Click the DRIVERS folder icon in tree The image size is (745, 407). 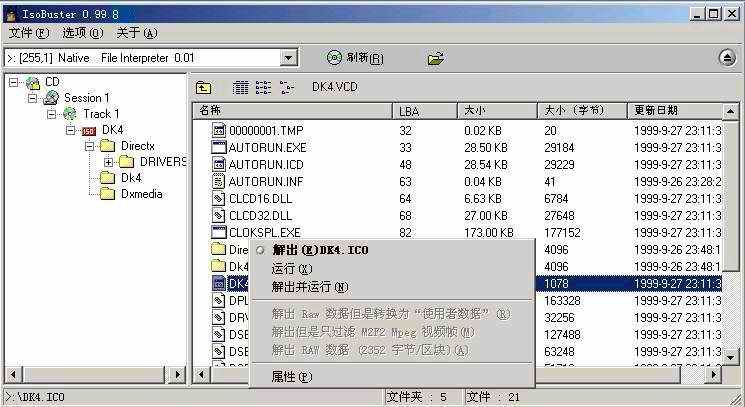(126, 162)
